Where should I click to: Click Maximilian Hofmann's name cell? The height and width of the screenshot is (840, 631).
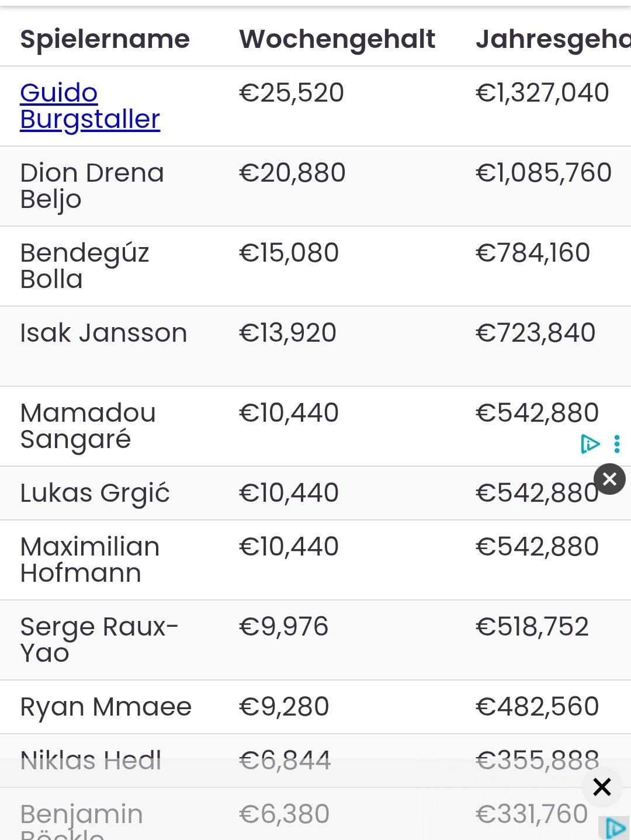pos(89,560)
